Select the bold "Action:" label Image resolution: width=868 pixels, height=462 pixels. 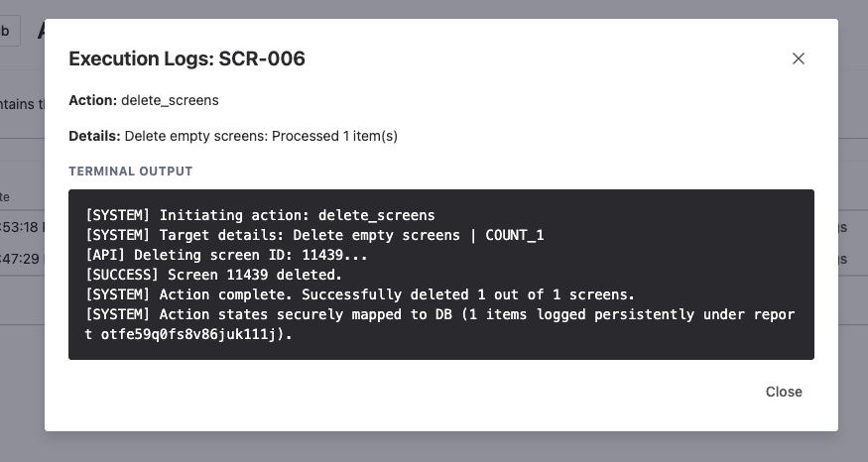click(x=92, y=100)
